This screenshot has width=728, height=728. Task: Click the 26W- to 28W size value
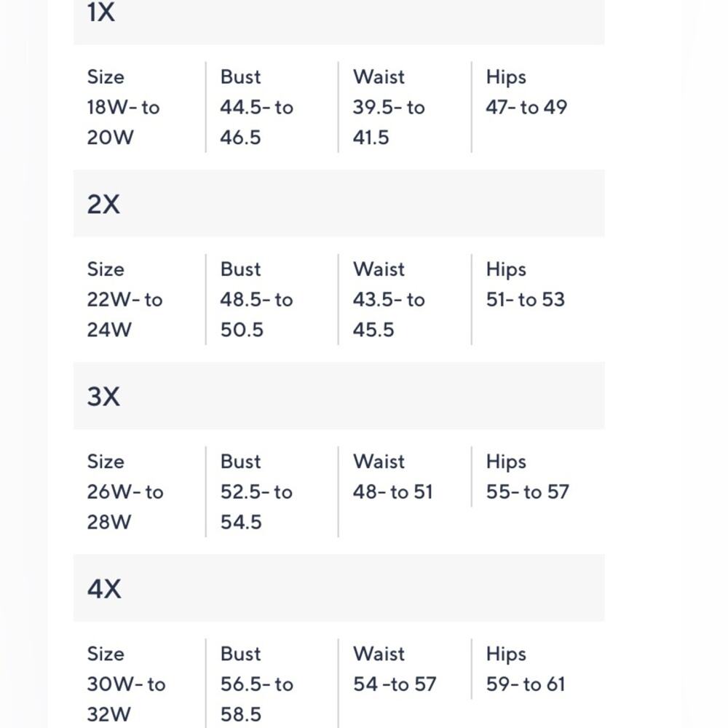tap(125, 507)
